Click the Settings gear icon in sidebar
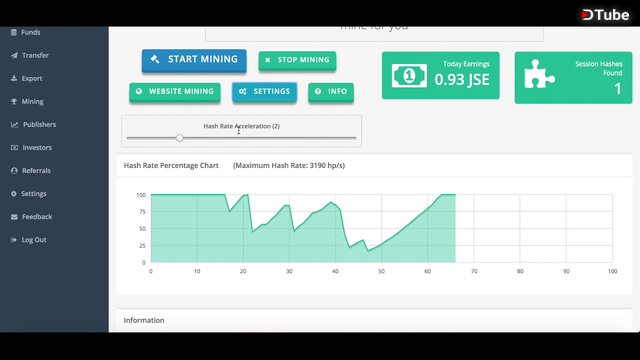The height and width of the screenshot is (360, 640). (x=14, y=193)
